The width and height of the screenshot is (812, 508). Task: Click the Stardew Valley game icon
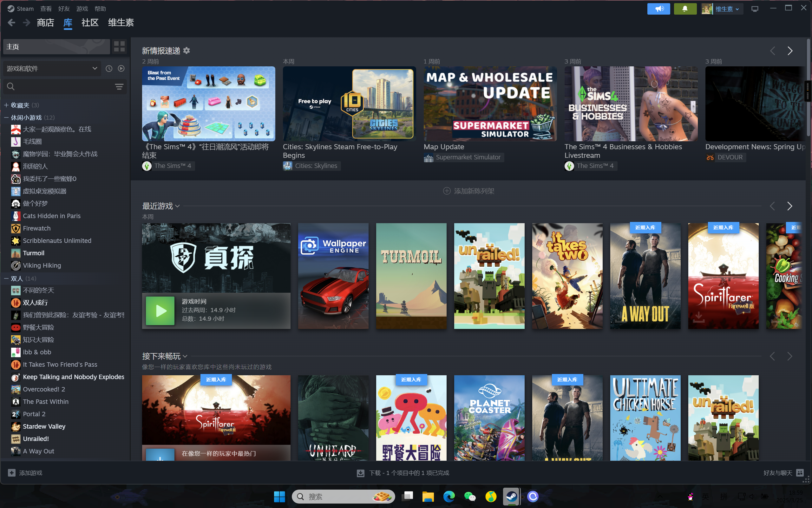pyautogui.click(x=16, y=427)
